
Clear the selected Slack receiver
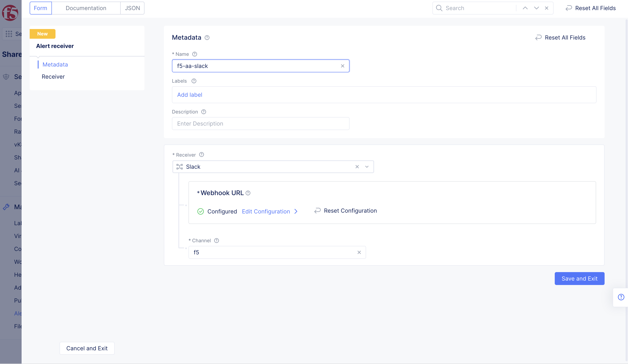pos(357,167)
